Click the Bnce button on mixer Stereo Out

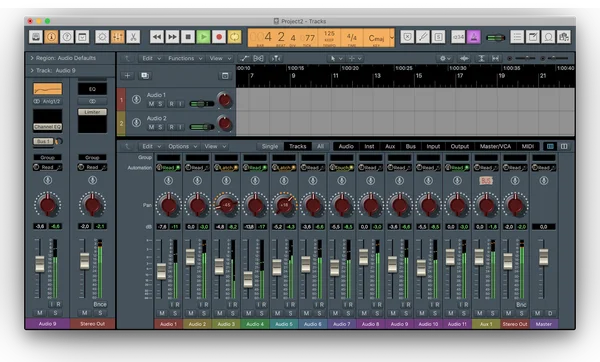(521, 305)
